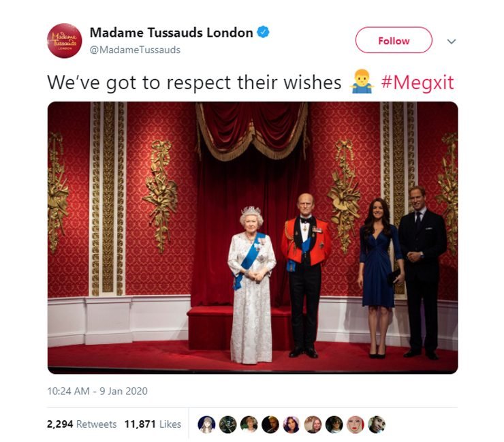Click the Madame Tussauds round profile logo

pyautogui.click(x=64, y=41)
